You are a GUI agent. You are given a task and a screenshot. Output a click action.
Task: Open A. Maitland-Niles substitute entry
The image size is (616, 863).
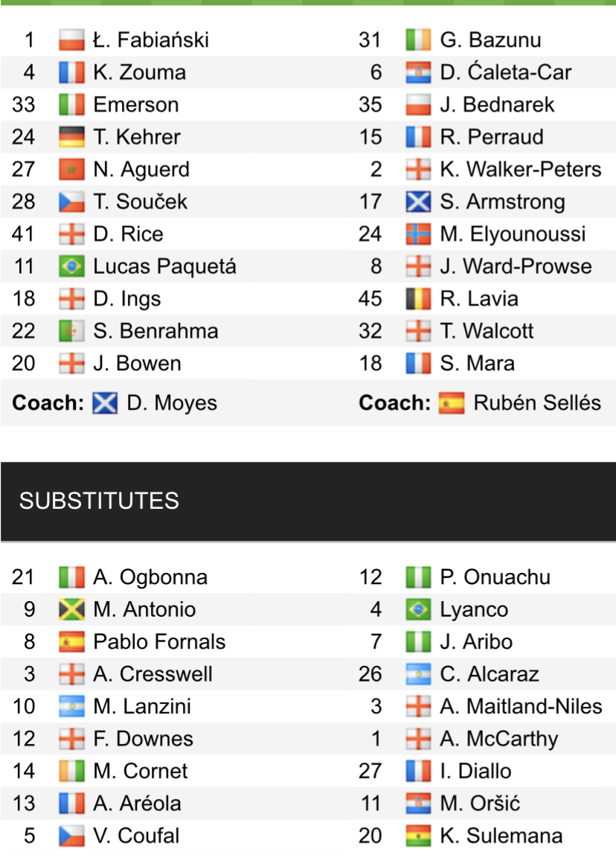coord(521,706)
